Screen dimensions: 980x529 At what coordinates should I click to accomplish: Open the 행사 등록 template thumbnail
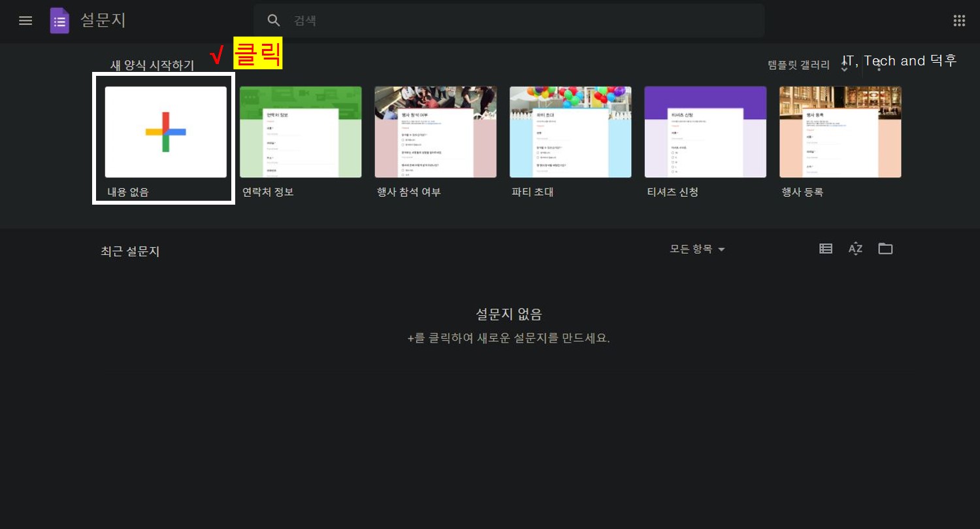pos(840,132)
